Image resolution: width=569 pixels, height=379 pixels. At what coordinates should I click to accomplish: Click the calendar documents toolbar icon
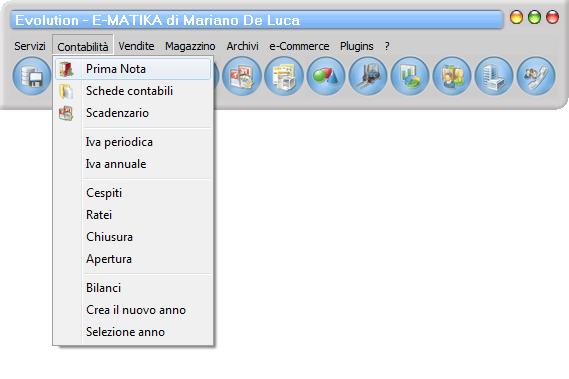click(242, 76)
